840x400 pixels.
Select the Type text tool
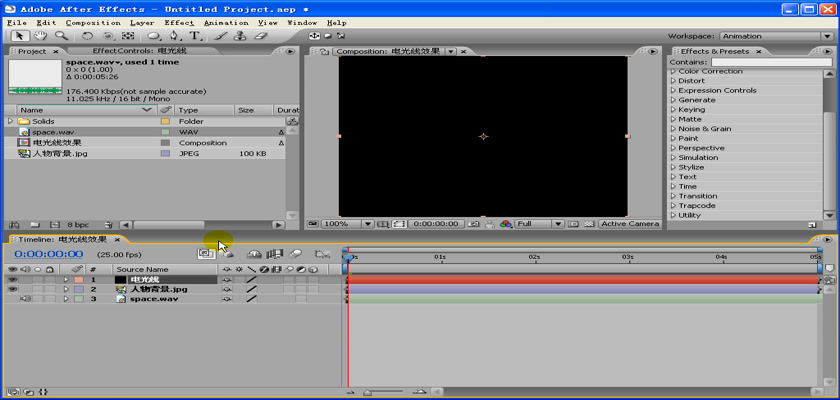pos(194,36)
